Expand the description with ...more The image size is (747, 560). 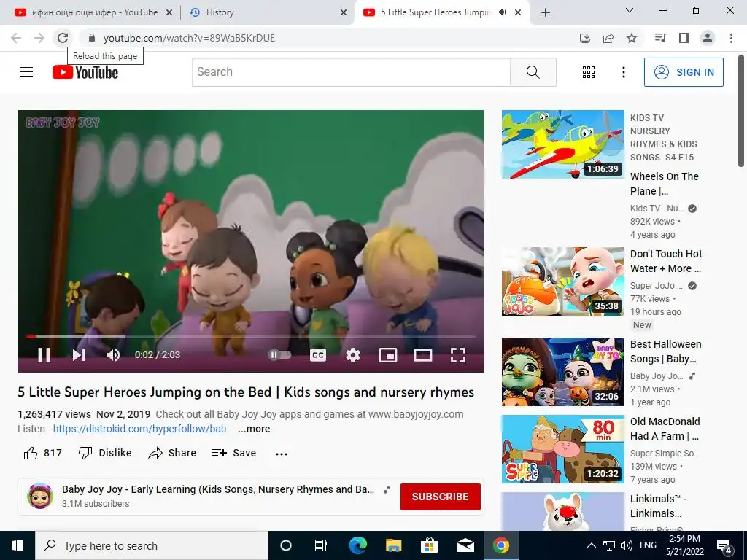254,429
